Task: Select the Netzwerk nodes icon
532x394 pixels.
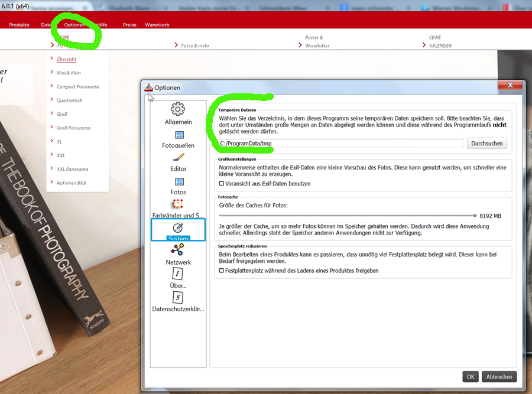Action: 177,250
